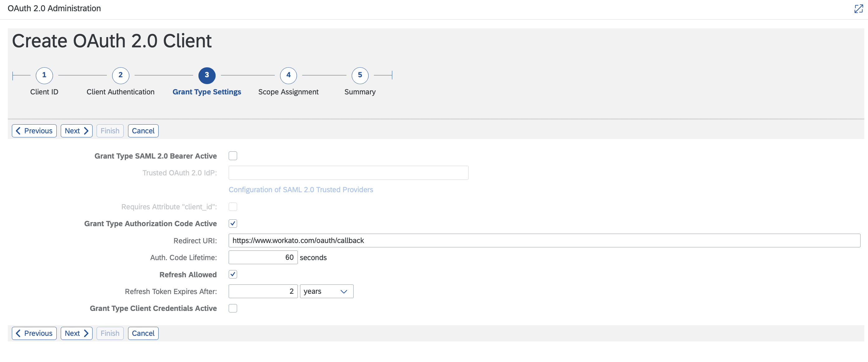The width and height of the screenshot is (868, 362).
Task: Disable the Refresh Allowed checkbox
Action: click(x=233, y=274)
